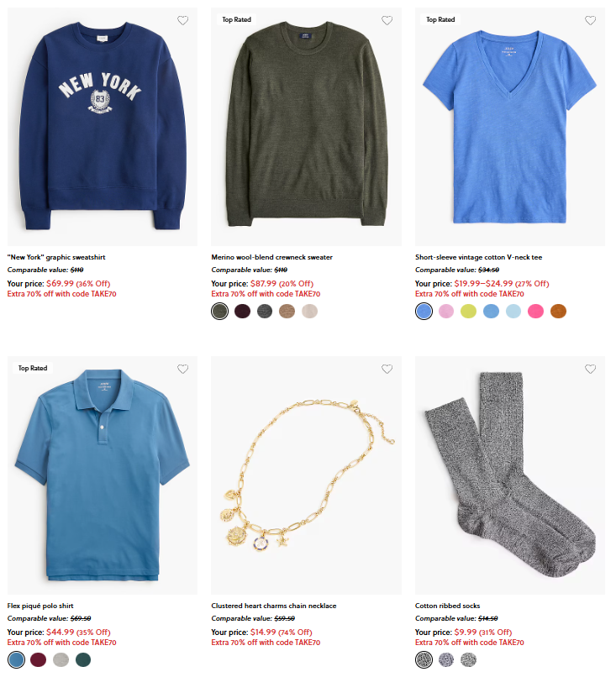Open "New York" graphic sweatshirt product link
The image size is (616, 677).
pyautogui.click(x=56, y=257)
